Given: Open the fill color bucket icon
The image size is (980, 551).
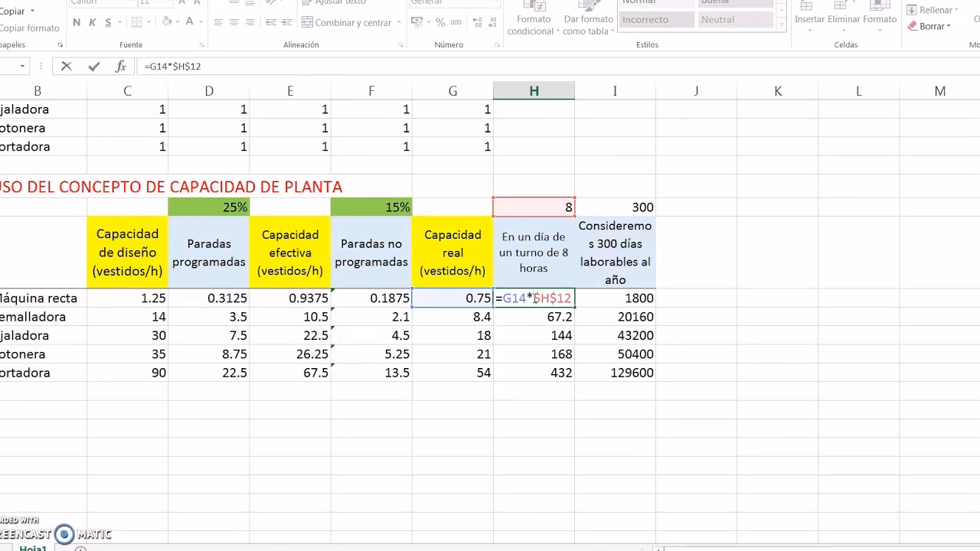Looking at the screenshot, I should point(167,21).
